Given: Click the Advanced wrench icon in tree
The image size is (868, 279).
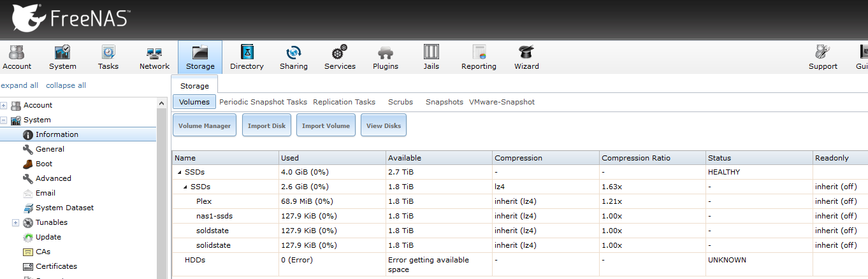Looking at the screenshot, I should click(28, 178).
